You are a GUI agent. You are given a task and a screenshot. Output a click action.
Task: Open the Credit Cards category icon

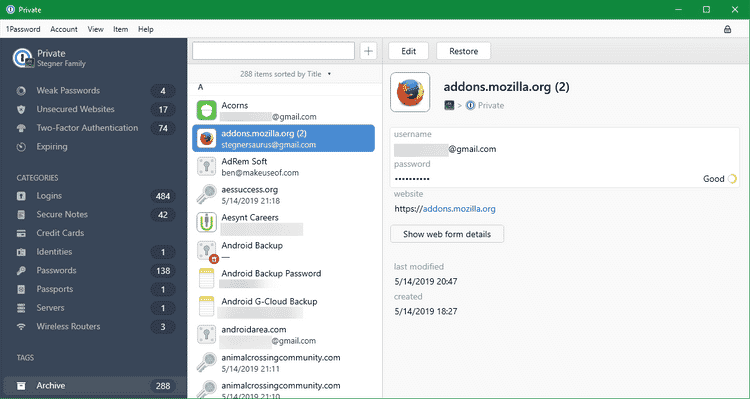(21, 233)
